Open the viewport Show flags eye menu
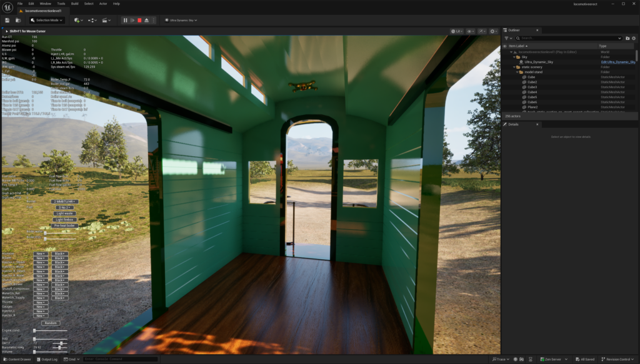 point(470,31)
